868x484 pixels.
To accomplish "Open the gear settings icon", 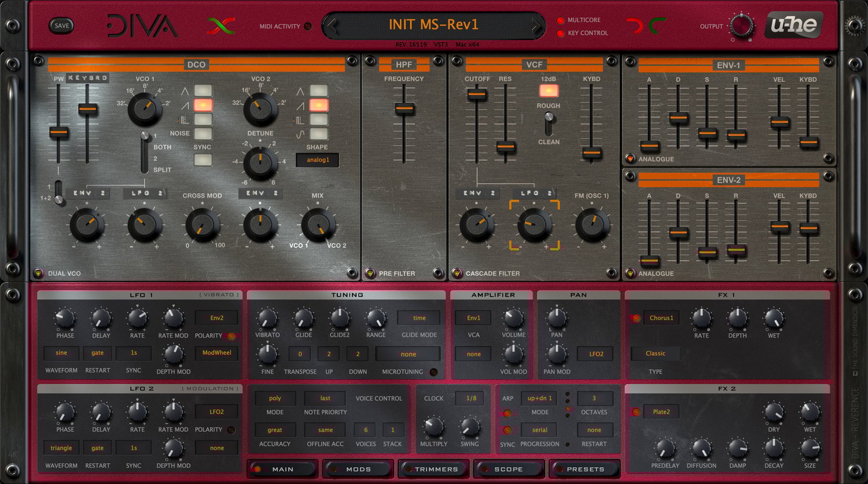I will (x=854, y=25).
